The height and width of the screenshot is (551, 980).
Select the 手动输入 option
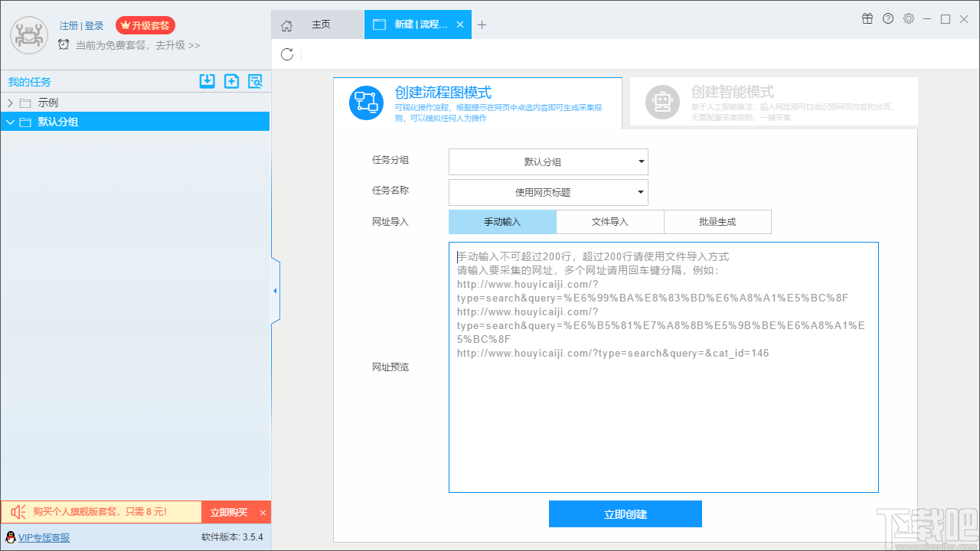tap(502, 222)
